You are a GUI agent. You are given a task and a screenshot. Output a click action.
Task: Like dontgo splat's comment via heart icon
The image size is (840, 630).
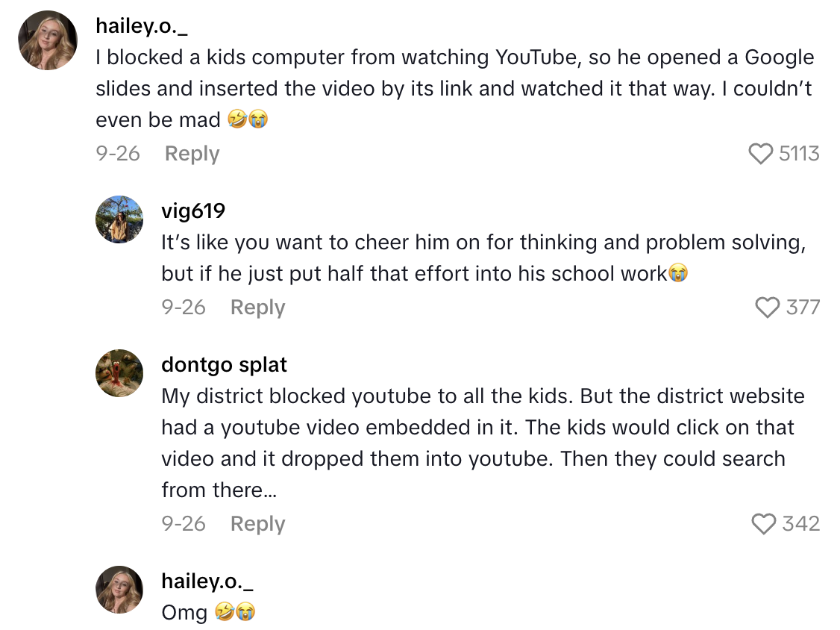click(765, 524)
